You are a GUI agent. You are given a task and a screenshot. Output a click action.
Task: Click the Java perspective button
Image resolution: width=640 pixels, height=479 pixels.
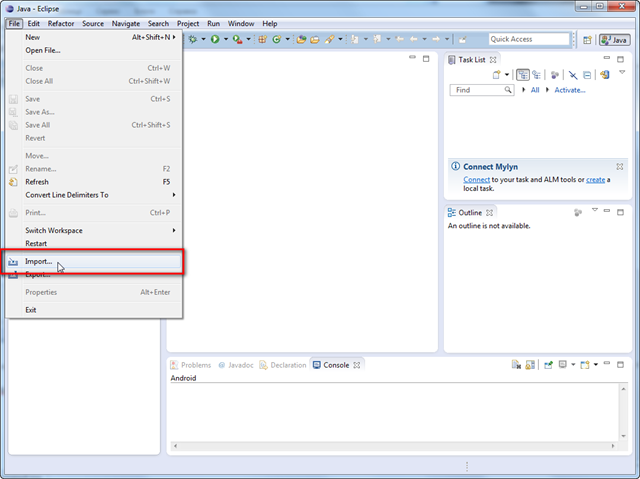[x=615, y=40]
